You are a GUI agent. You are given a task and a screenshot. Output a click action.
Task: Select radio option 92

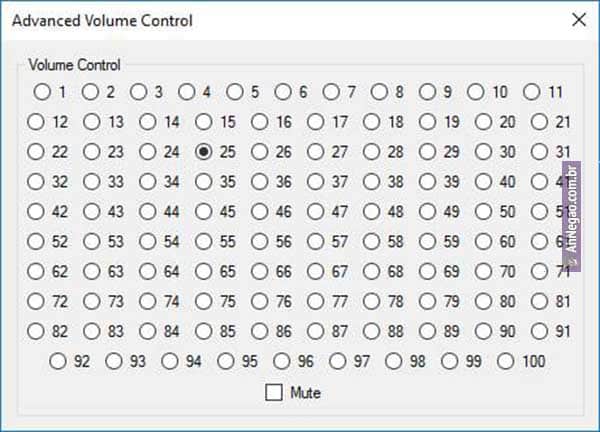pyautogui.click(x=58, y=361)
